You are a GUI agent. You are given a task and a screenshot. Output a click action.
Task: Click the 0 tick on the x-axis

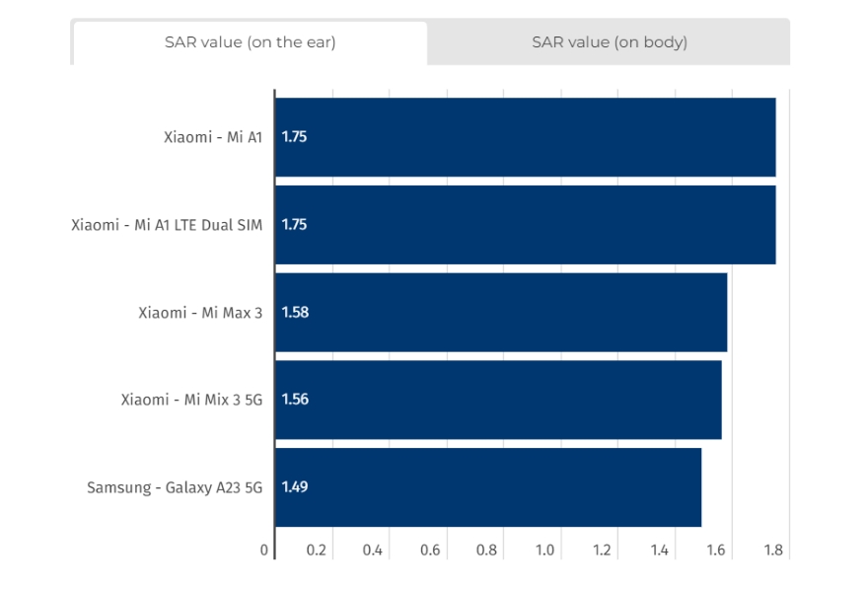point(264,551)
